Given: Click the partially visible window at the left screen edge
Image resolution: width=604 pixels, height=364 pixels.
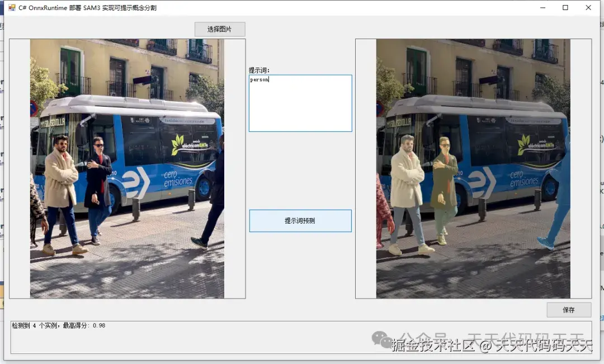Looking at the screenshot, I should point(2,168).
